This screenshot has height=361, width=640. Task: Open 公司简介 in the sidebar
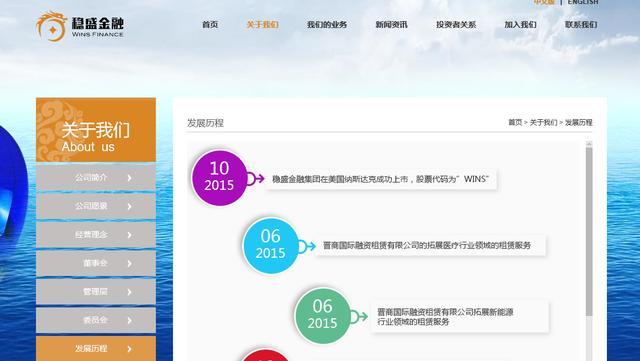point(96,177)
